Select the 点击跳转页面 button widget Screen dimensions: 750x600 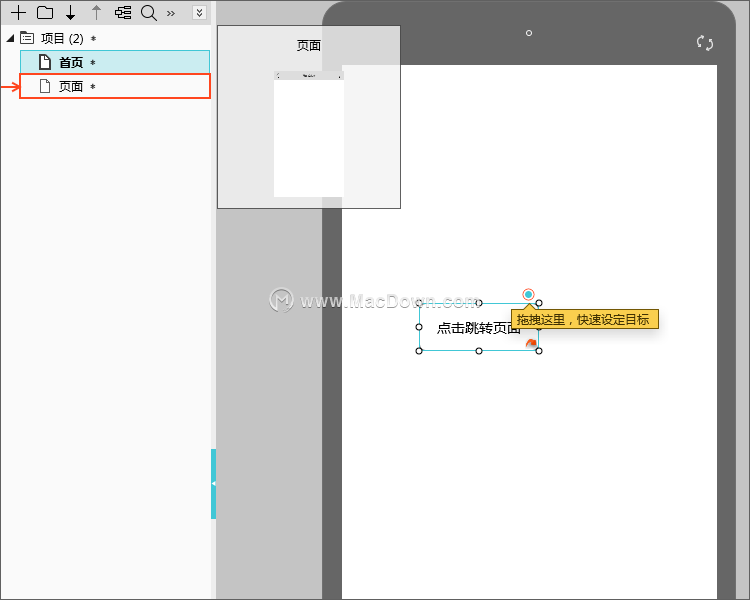[x=479, y=327]
